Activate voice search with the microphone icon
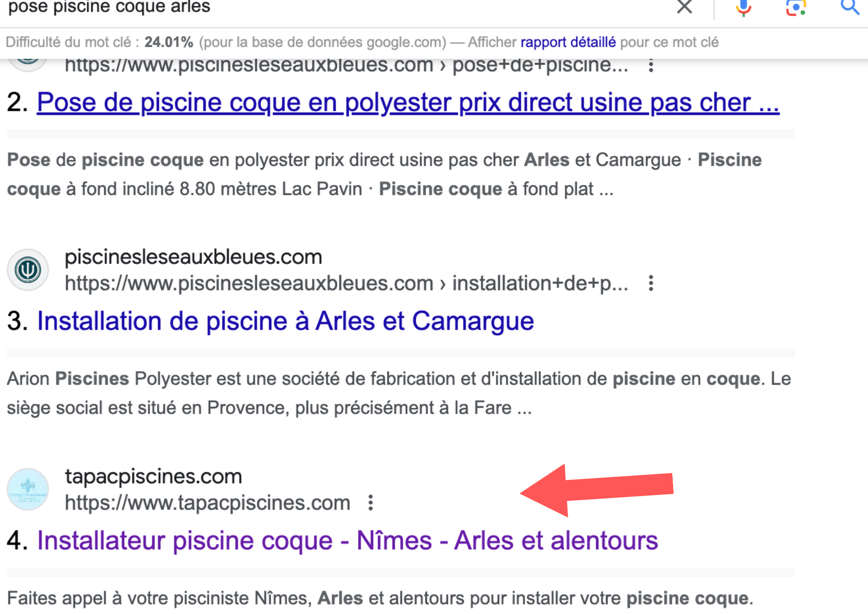This screenshot has width=868, height=614. [x=743, y=8]
